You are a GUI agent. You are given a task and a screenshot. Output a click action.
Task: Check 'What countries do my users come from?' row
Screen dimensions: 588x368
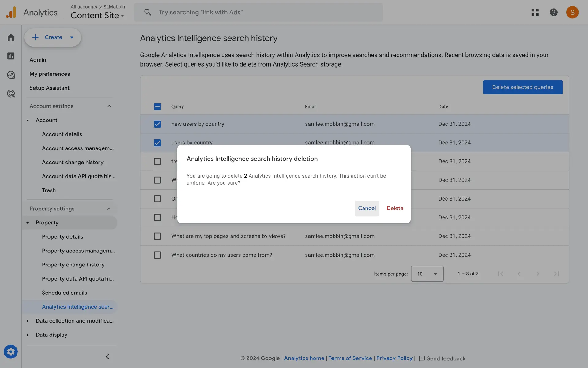point(157,255)
